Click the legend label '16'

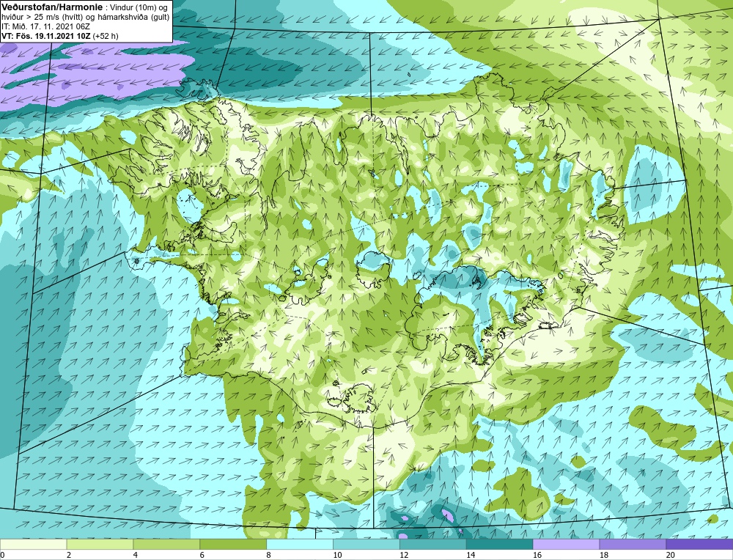click(x=537, y=555)
